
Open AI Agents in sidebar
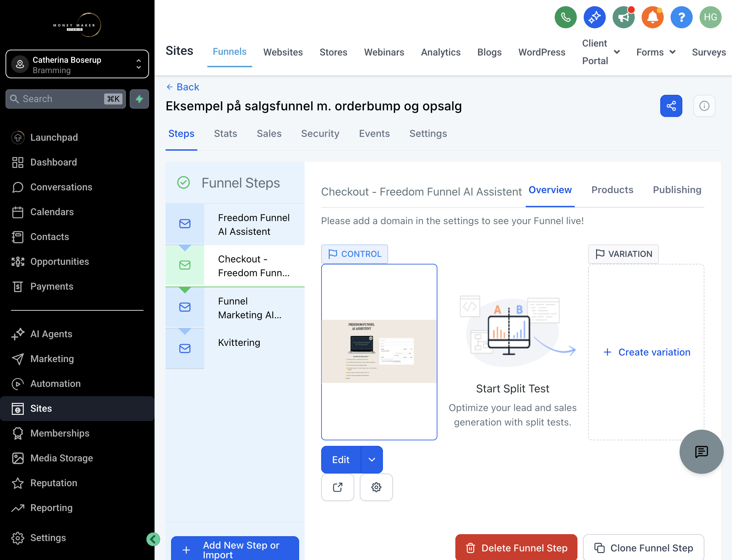pos(51,334)
